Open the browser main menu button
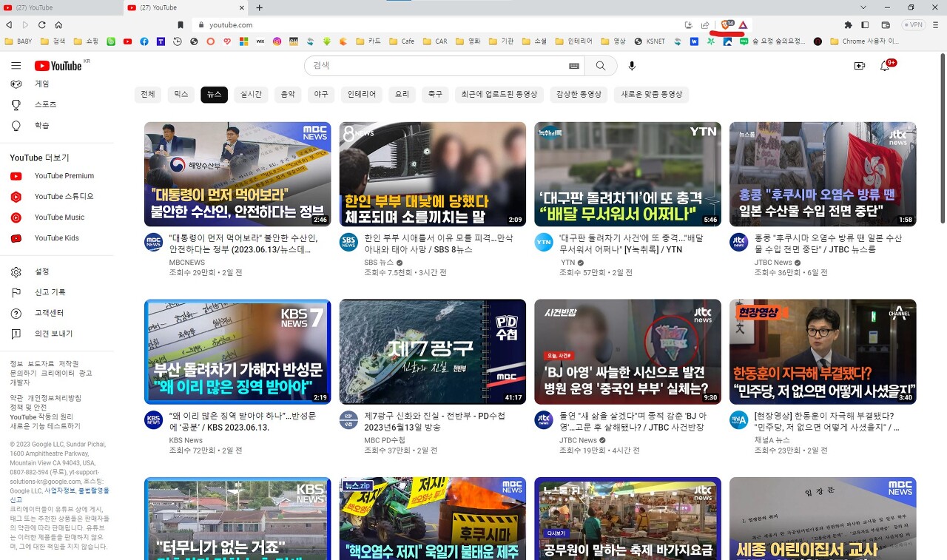 [937, 24]
